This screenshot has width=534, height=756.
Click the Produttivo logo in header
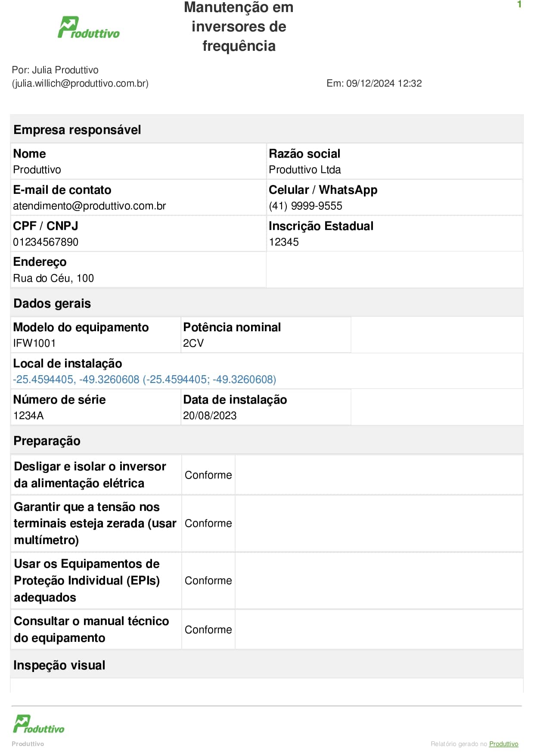coord(89,28)
